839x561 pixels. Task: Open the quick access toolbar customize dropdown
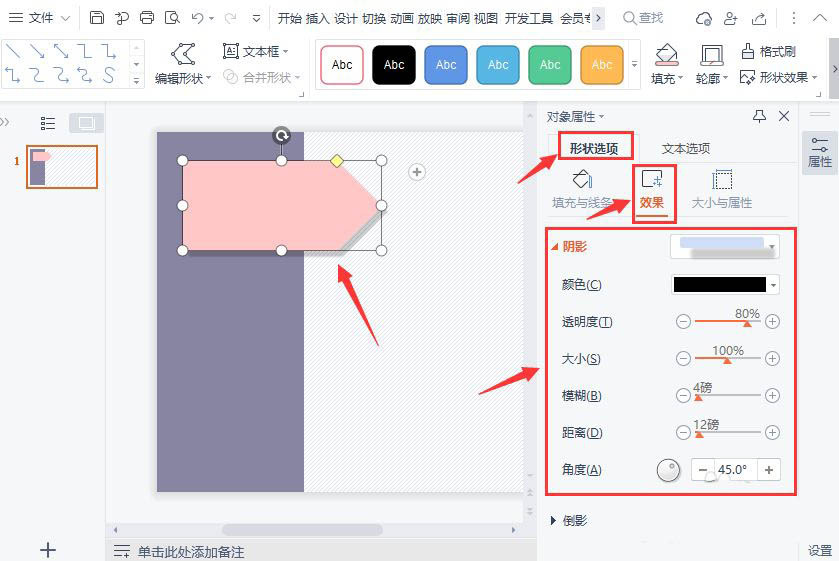[x=256, y=18]
